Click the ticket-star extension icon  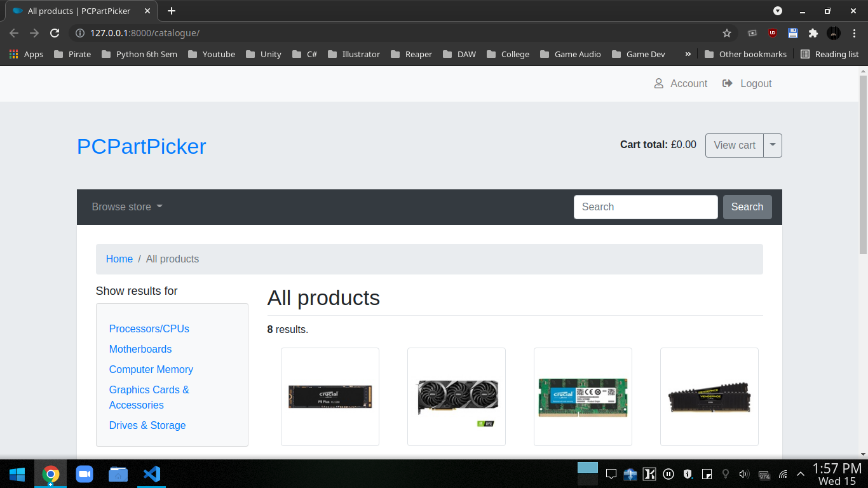coord(752,33)
